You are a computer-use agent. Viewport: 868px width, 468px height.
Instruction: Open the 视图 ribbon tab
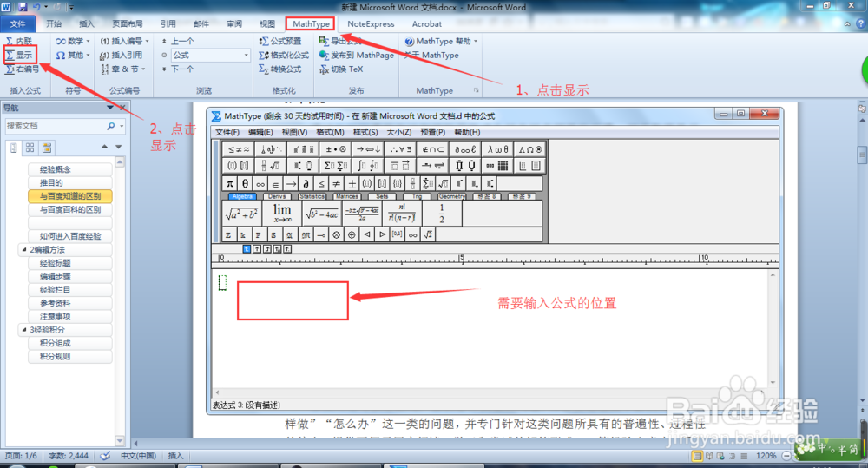267,23
